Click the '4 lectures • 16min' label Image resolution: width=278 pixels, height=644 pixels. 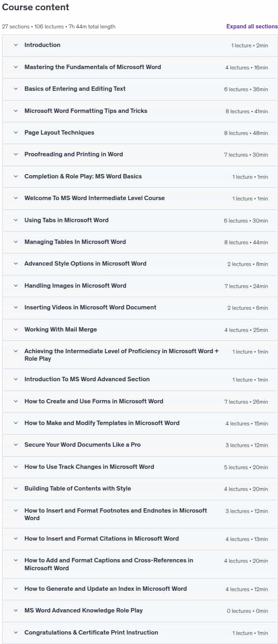pyautogui.click(x=246, y=67)
